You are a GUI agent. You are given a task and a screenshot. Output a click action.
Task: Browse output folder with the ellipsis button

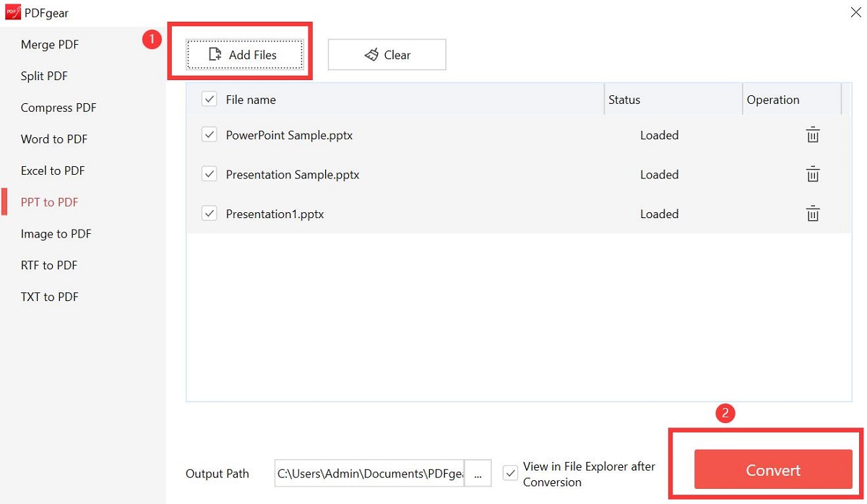click(478, 474)
